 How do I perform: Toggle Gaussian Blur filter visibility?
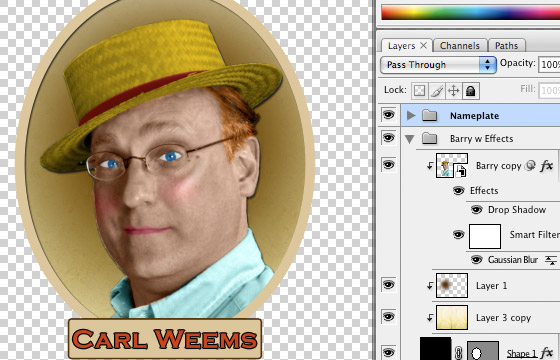pos(476,259)
